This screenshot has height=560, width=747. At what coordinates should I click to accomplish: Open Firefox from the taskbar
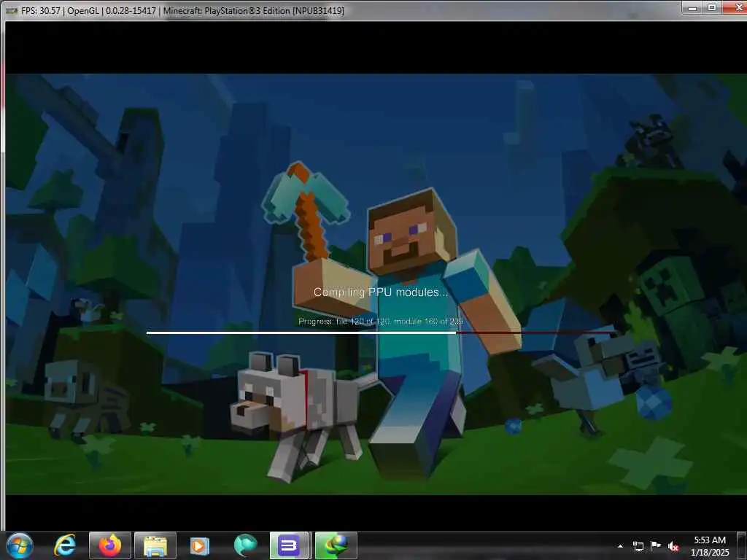click(x=110, y=545)
